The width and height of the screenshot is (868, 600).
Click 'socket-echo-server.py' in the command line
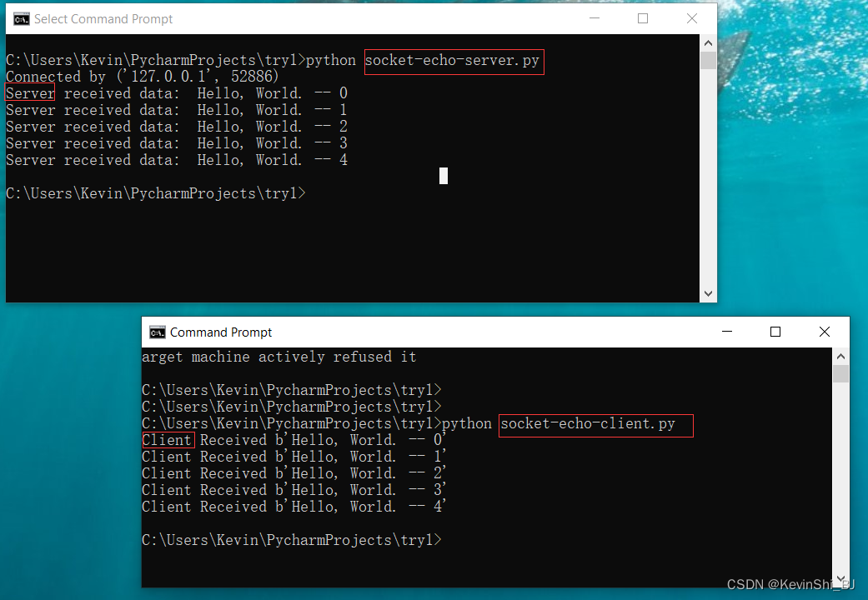(452, 60)
